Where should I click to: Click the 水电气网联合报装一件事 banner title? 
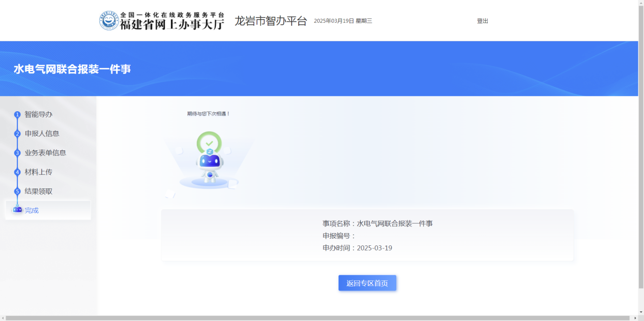tap(72, 69)
